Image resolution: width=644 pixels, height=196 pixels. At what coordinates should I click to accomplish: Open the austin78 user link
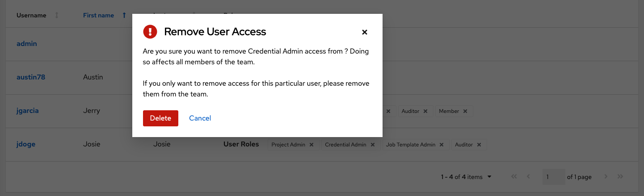click(x=31, y=77)
